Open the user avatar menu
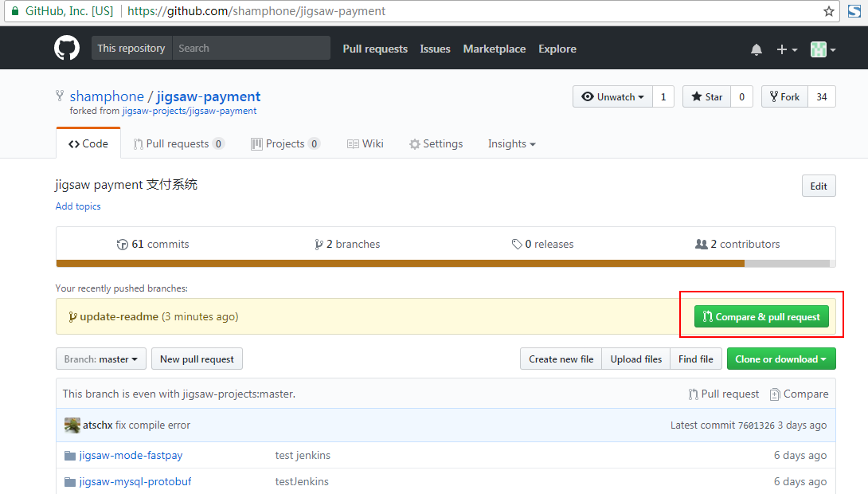Viewport: 868px width, 494px height. (x=823, y=49)
